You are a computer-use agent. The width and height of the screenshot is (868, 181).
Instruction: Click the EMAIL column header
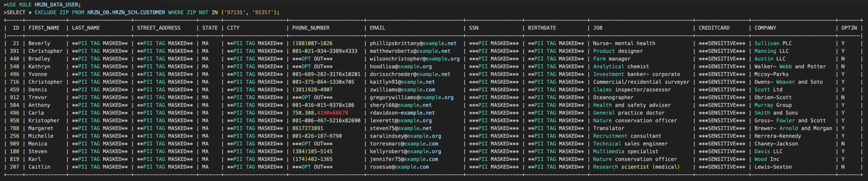377,28
